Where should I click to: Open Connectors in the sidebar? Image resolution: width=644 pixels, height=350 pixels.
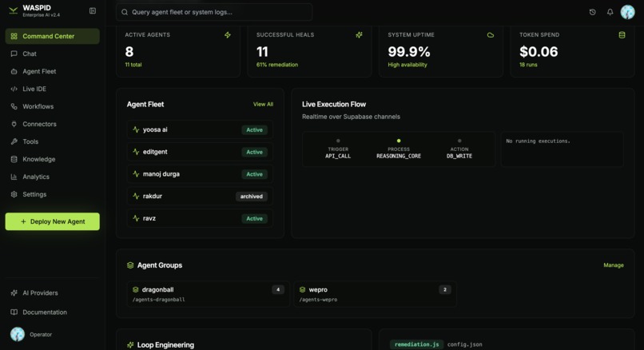click(53, 124)
